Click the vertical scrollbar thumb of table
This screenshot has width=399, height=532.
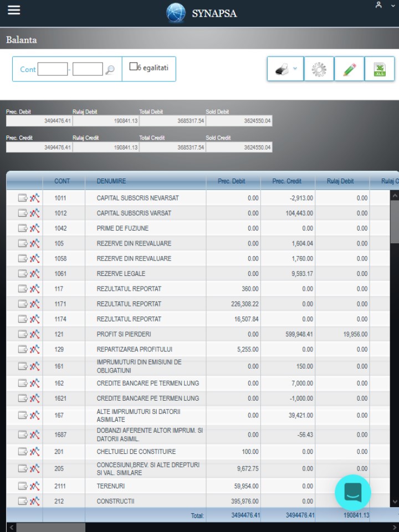(x=395, y=221)
